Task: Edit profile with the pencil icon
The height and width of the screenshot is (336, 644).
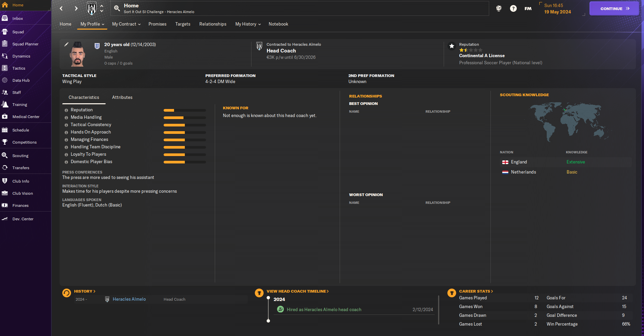Action: [66, 44]
